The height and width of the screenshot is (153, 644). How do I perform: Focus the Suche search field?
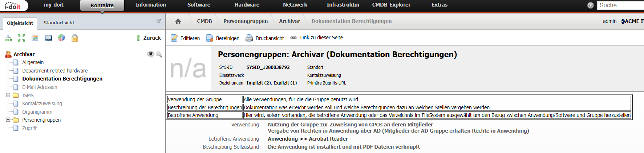coord(620,5)
